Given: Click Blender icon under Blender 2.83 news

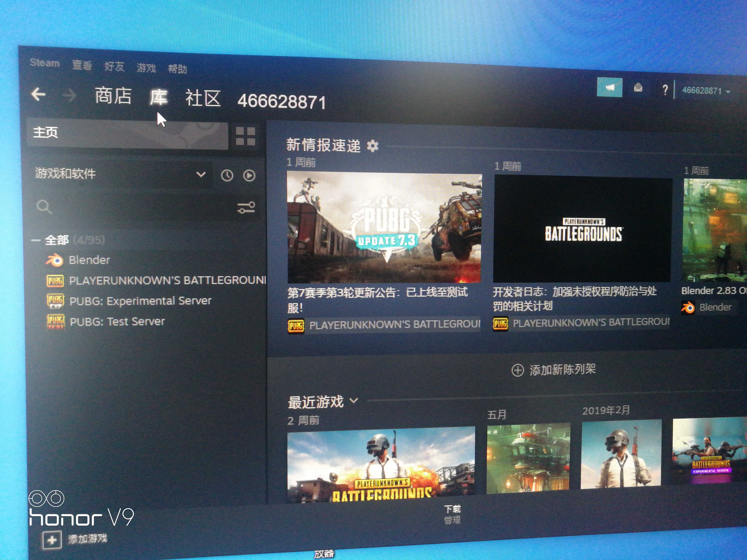Looking at the screenshot, I should (x=688, y=307).
